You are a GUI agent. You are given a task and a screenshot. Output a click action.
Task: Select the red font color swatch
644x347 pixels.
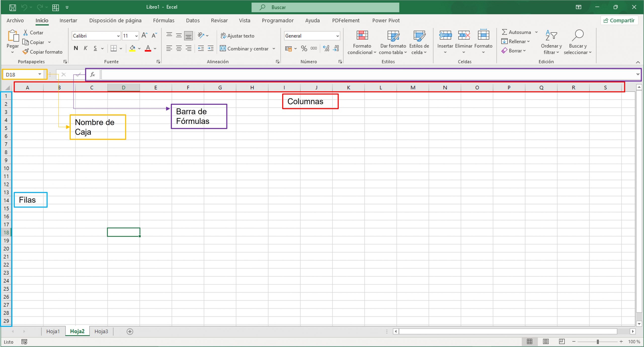click(x=148, y=48)
